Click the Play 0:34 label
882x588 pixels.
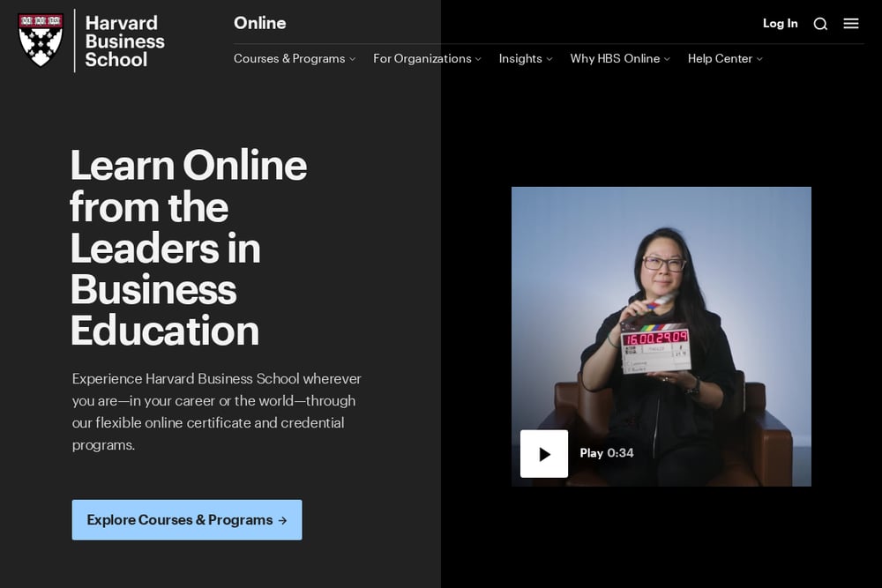[607, 453]
